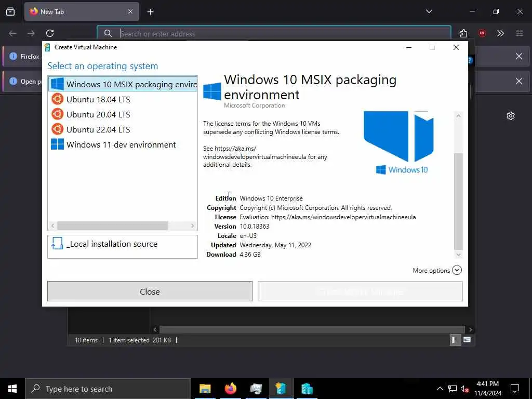Click the OS list horizontal scrollbar thumb
Screen dimensions: 532x399
coord(112,225)
